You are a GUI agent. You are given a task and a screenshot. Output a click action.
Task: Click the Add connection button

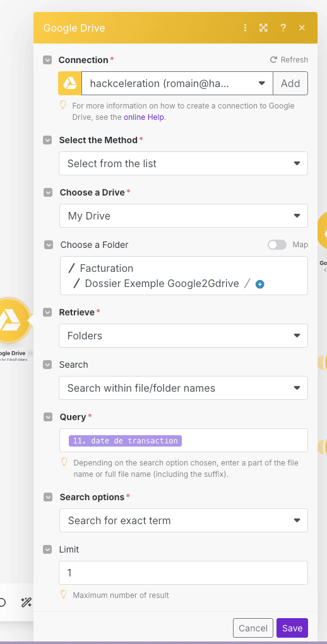pyautogui.click(x=290, y=83)
